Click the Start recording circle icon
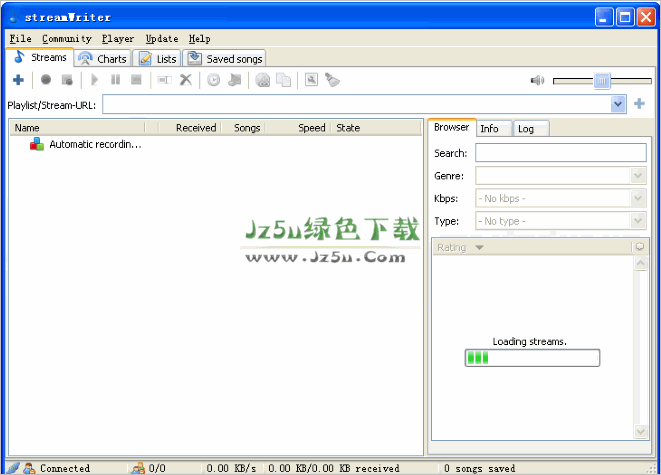Viewport: 661px width, 475px height. 46,80
